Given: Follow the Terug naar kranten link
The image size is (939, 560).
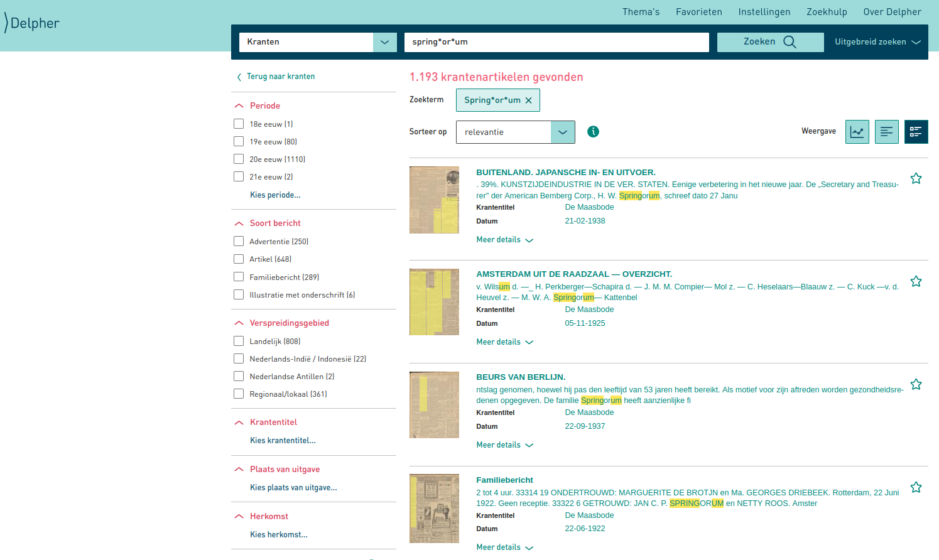Looking at the screenshot, I should point(280,77).
